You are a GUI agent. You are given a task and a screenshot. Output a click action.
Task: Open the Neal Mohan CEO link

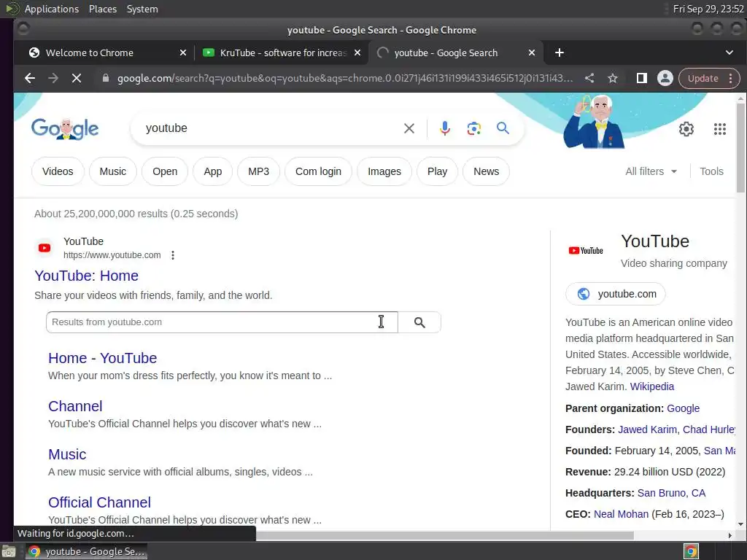(621, 514)
